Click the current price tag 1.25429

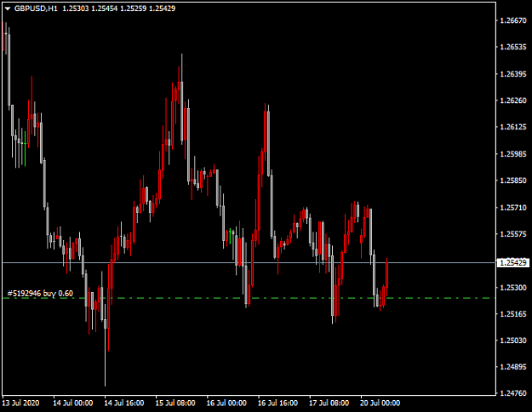point(513,262)
